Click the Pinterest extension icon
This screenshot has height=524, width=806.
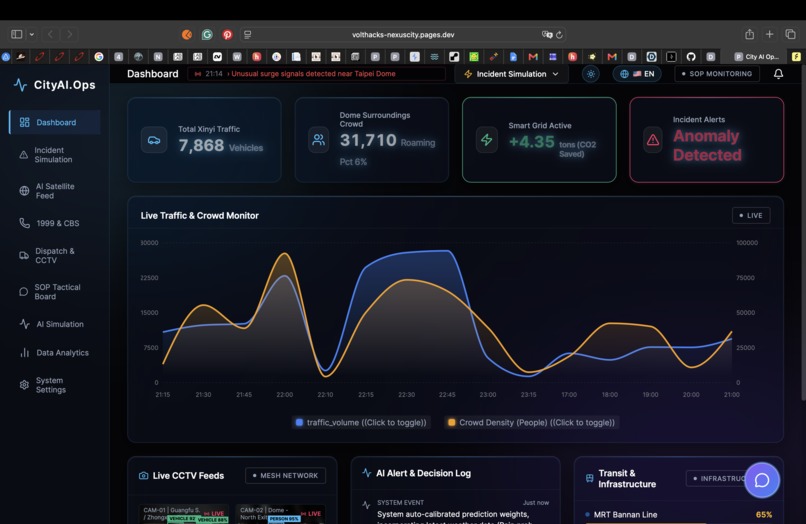(227, 34)
